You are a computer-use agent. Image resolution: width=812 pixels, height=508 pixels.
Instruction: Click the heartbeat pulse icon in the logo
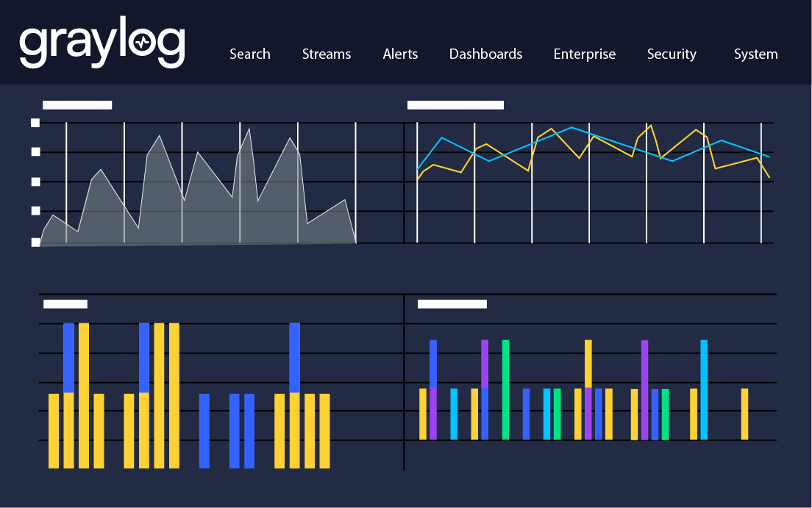point(143,44)
